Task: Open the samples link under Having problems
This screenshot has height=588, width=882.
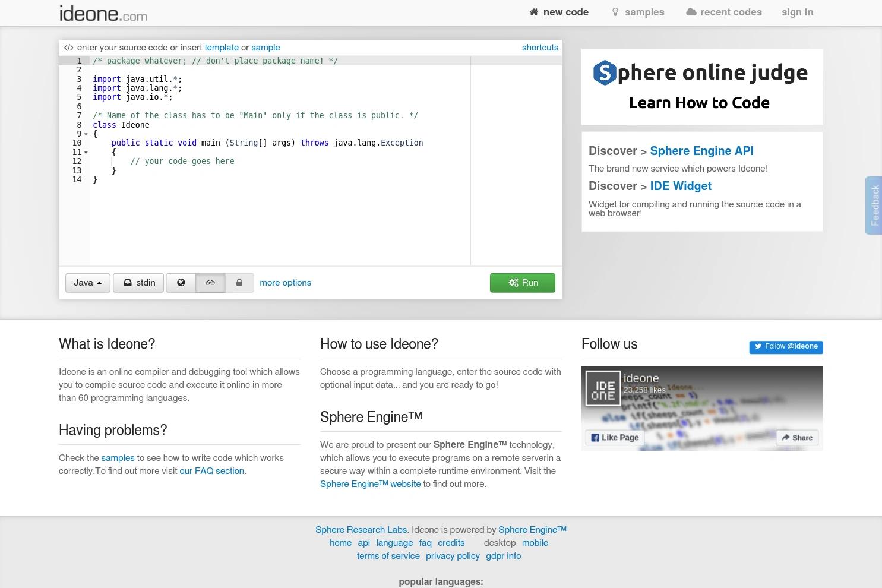Action: coord(118,458)
